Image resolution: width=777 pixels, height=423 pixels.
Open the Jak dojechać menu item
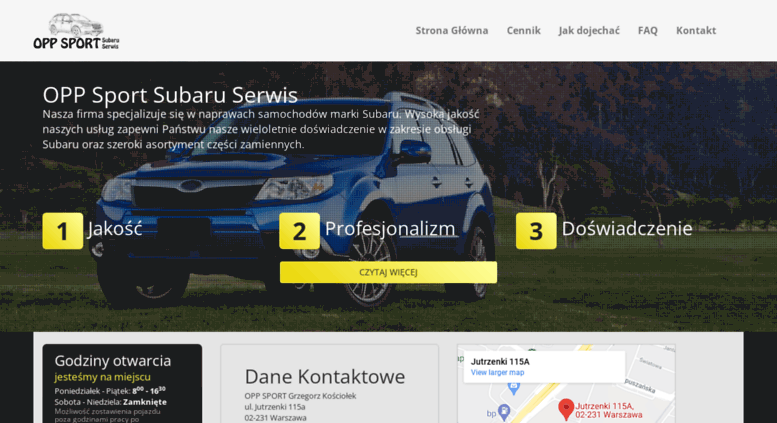(589, 31)
